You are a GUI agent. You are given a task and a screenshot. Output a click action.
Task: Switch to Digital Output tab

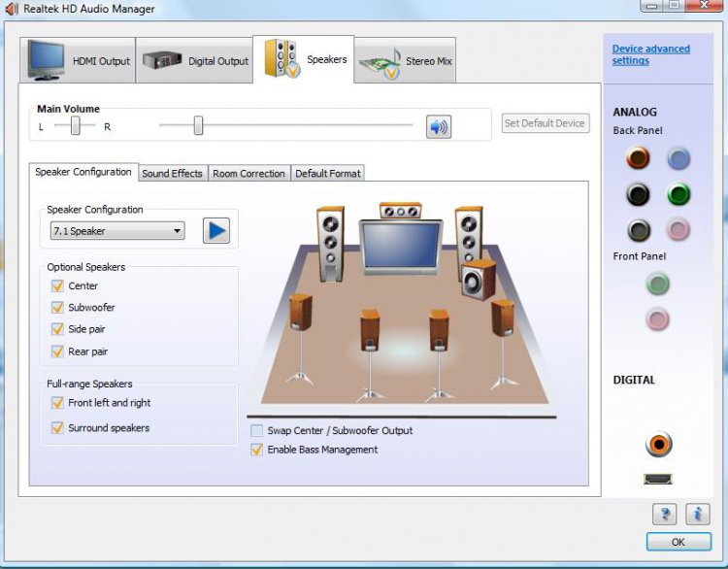(194, 60)
